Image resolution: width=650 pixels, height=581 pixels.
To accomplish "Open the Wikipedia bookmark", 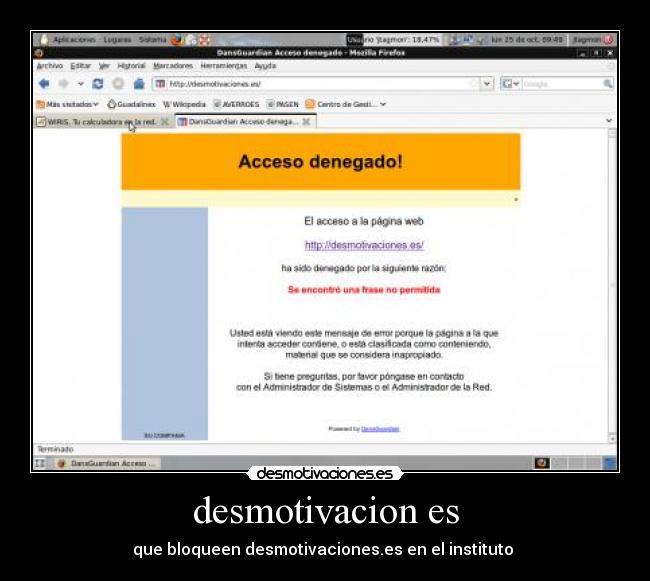I will 184,104.
